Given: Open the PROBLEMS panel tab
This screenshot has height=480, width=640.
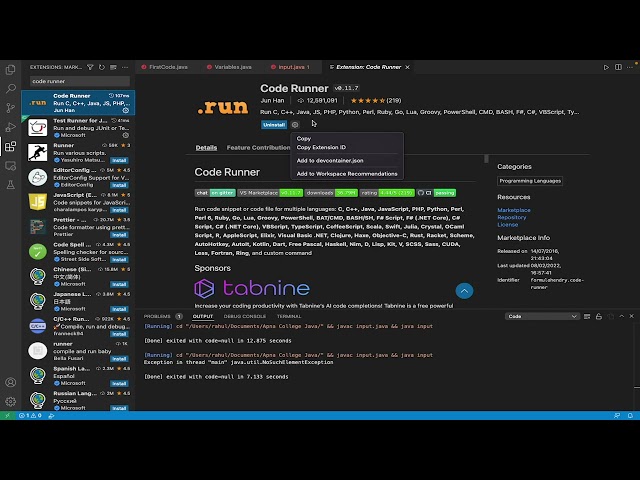Looking at the screenshot, I should tap(157, 316).
